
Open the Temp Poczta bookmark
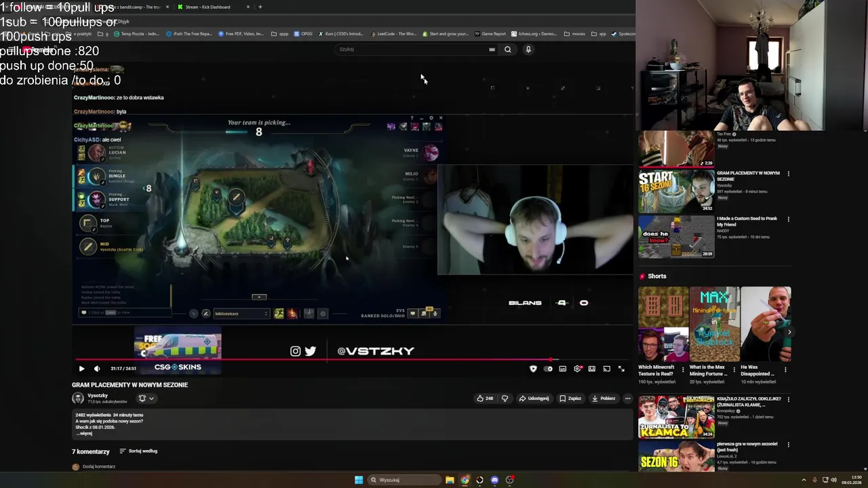[x=136, y=34]
